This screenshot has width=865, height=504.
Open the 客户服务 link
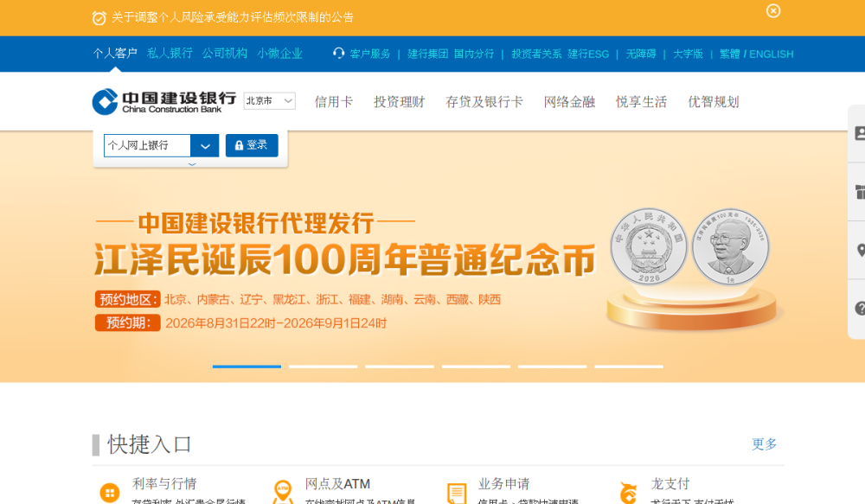point(369,54)
